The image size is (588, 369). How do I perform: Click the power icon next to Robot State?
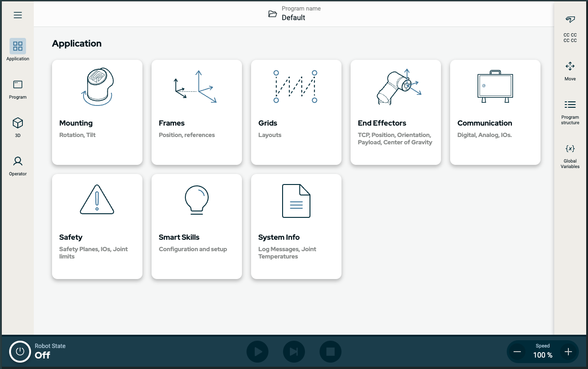[19, 352]
